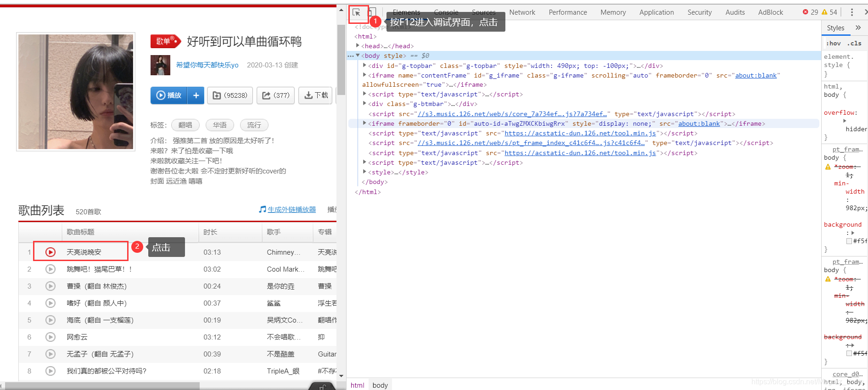Open artist Cool Mark for second song

(x=286, y=269)
